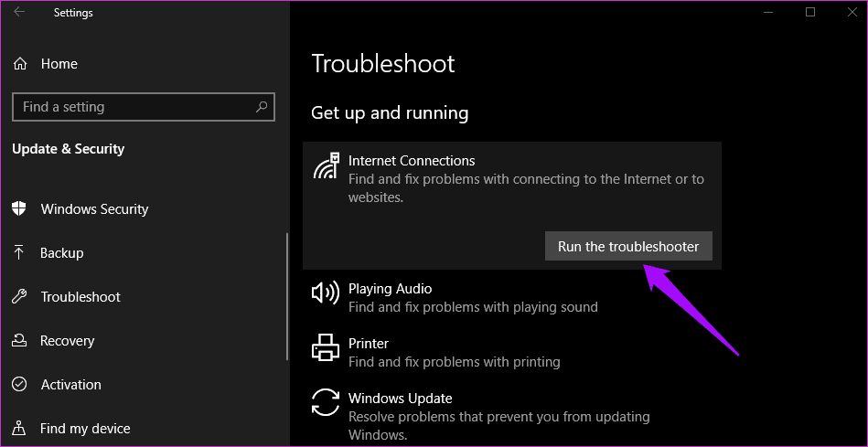Click the Internet Connections Wi-Fi icon
868x447 pixels.
pyautogui.click(x=326, y=166)
